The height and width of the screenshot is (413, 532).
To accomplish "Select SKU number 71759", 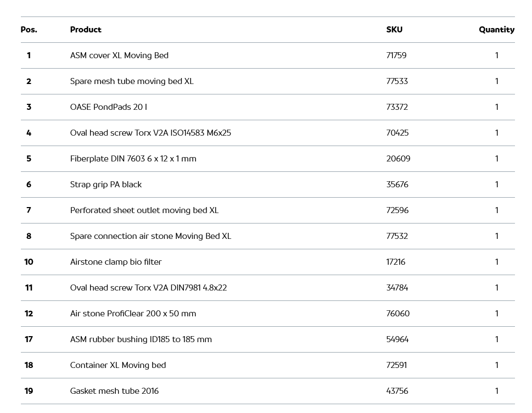I will (x=396, y=55).
